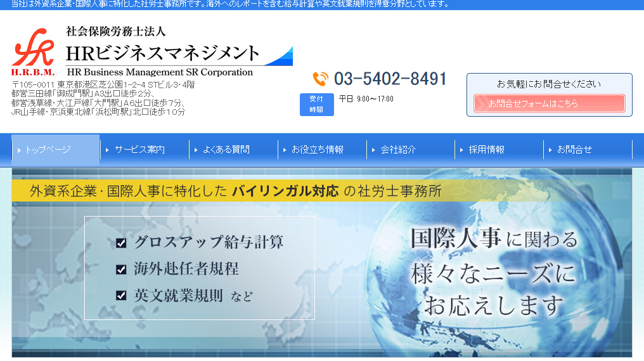Click the checkmark beside 英文就業規則
This screenshot has width=644, height=361.
pyautogui.click(x=121, y=295)
